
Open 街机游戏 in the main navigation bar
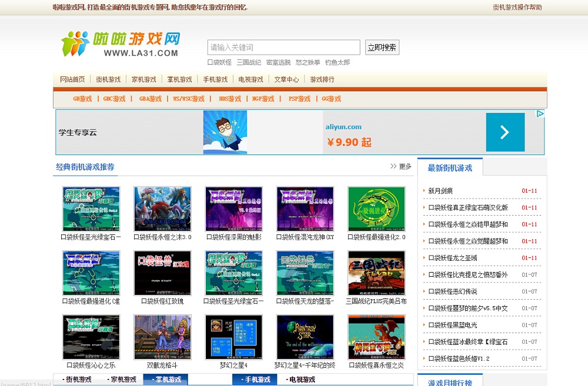coord(108,79)
